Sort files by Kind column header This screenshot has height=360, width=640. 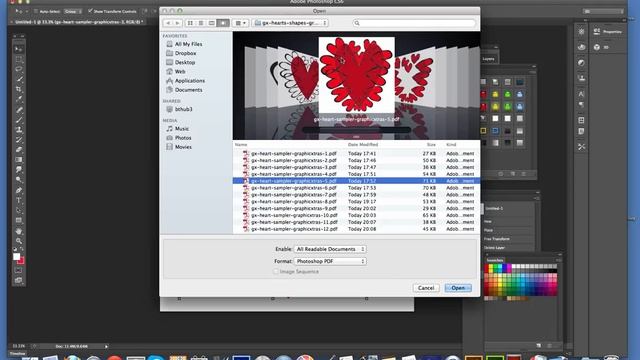[x=451, y=144]
